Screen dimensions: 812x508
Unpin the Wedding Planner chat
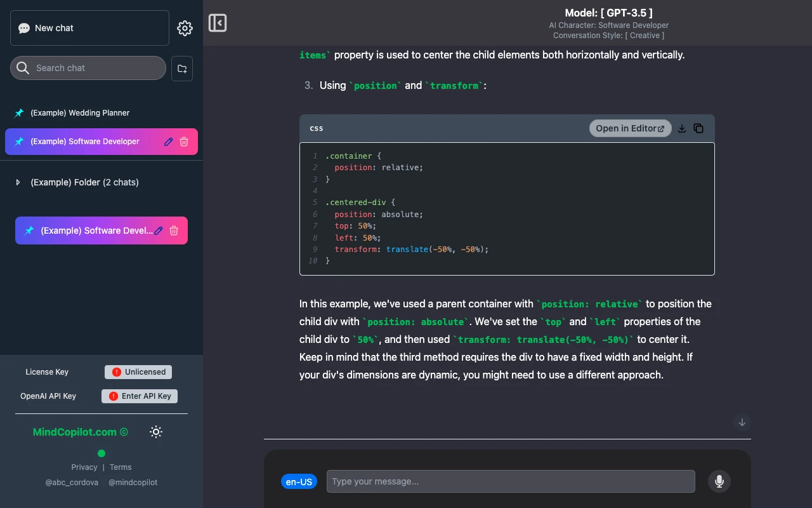pyautogui.click(x=18, y=113)
